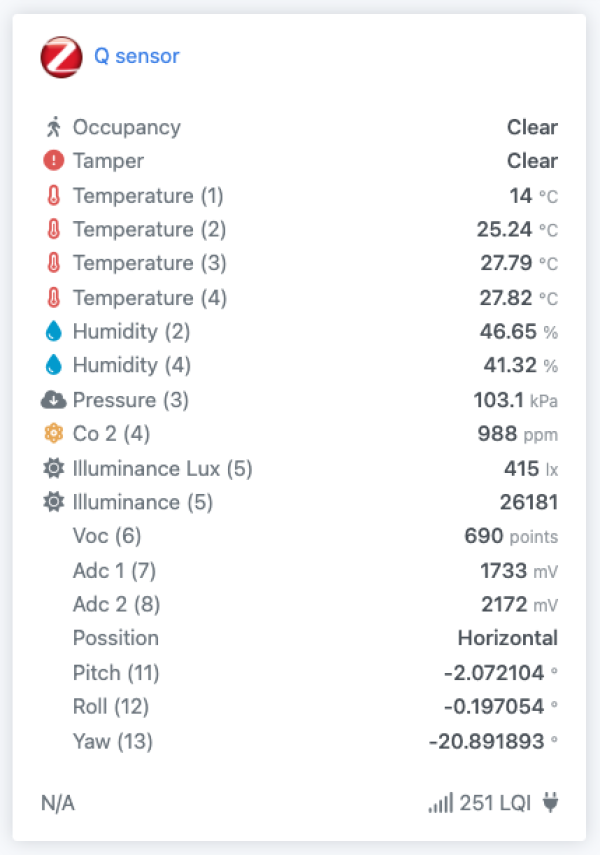The width and height of the screenshot is (600, 855).
Task: Click the Humidity (4) water drop icon
Action: point(53,365)
